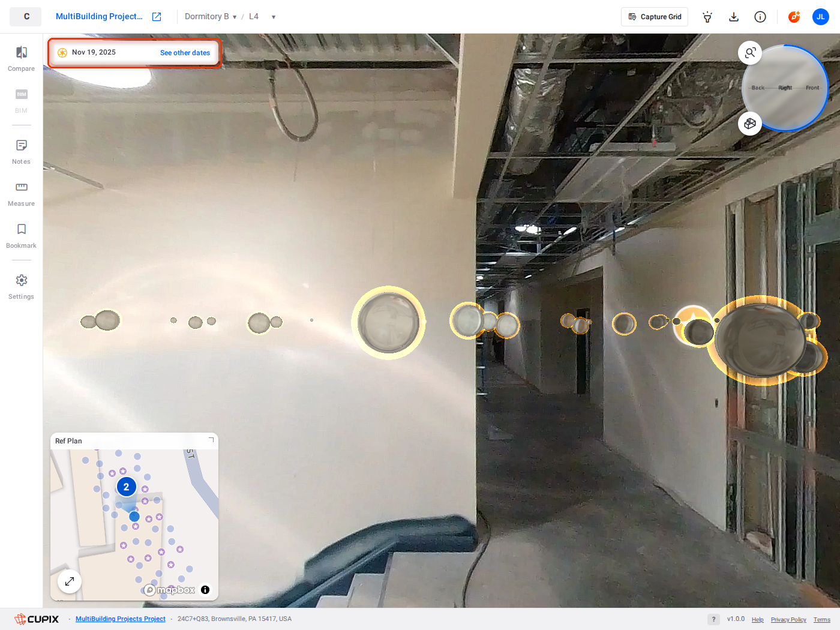Image resolution: width=840 pixels, height=630 pixels.
Task: Open the info icon in header
Action: [x=760, y=17]
